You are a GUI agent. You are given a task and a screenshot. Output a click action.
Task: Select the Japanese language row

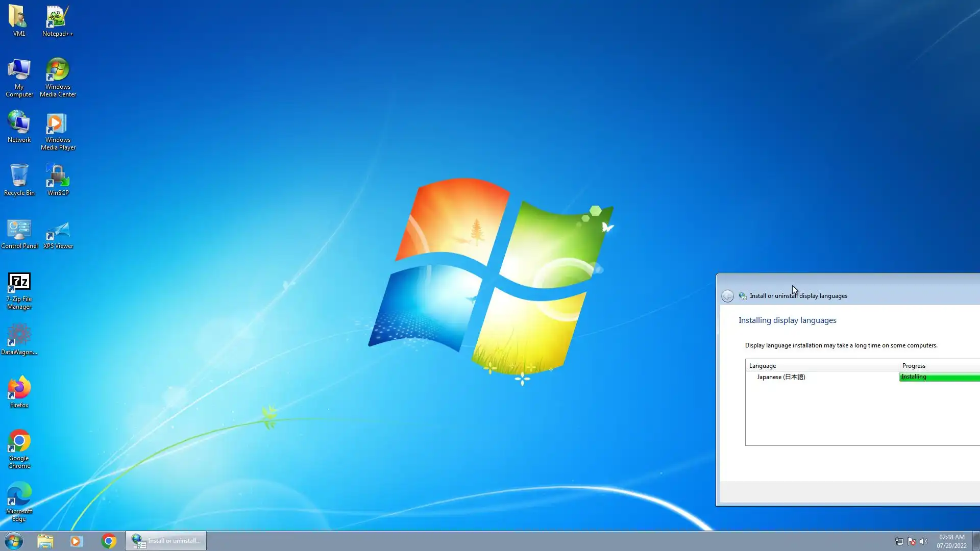[x=781, y=377]
